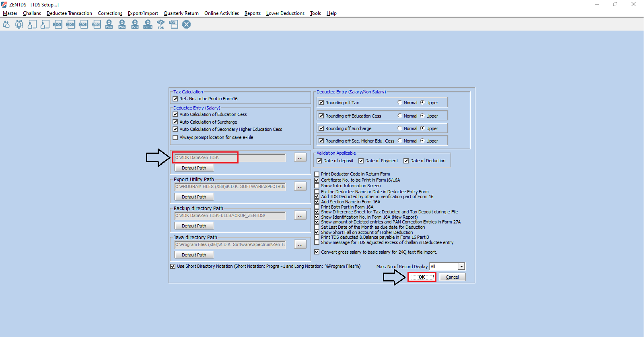
Task: Click Cancel button in TDS Setup
Action: 452,277
